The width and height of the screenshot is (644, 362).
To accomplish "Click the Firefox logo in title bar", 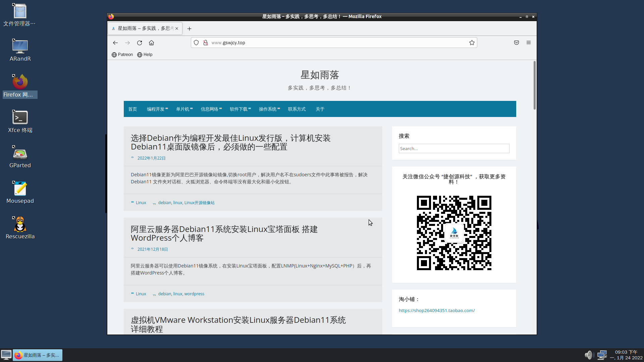I will [x=111, y=16].
